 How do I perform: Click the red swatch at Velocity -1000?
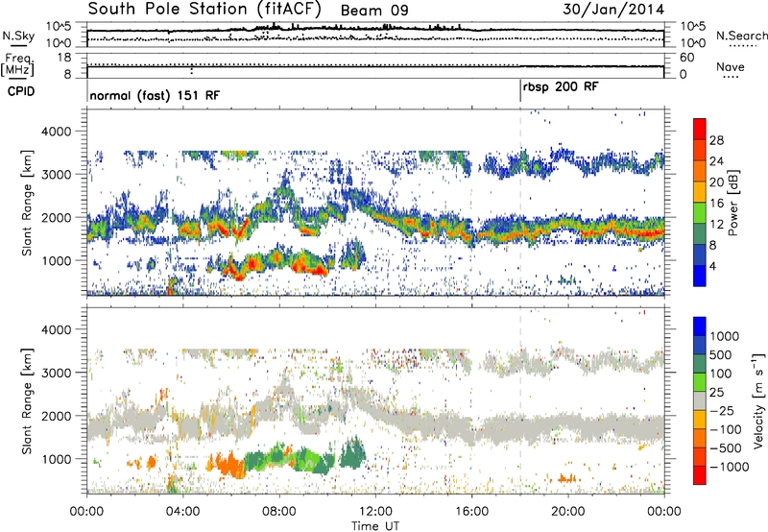click(x=700, y=475)
